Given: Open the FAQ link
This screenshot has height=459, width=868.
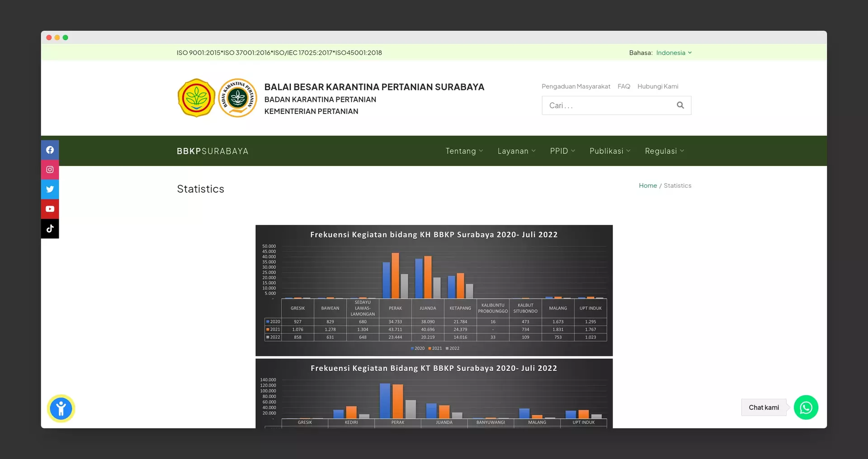Looking at the screenshot, I should point(623,86).
